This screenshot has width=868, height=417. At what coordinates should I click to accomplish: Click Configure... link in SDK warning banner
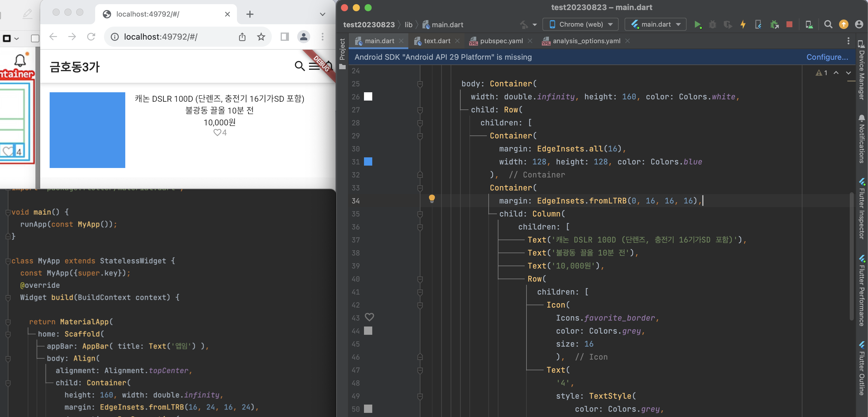[827, 57]
